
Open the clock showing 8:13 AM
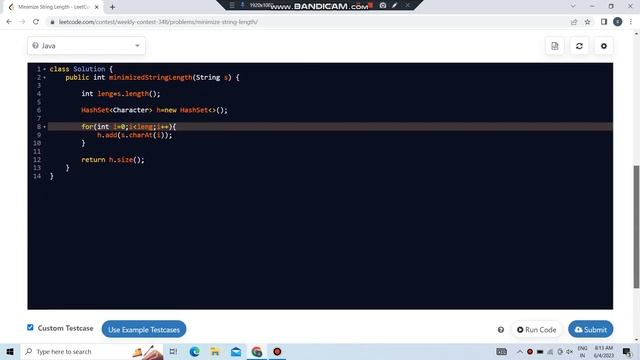click(x=604, y=351)
